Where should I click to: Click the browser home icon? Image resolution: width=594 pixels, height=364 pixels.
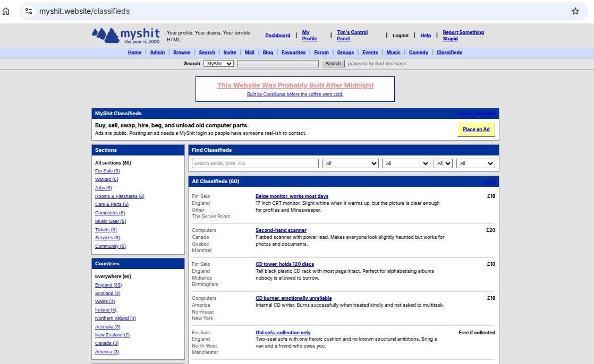pyautogui.click(x=6, y=11)
